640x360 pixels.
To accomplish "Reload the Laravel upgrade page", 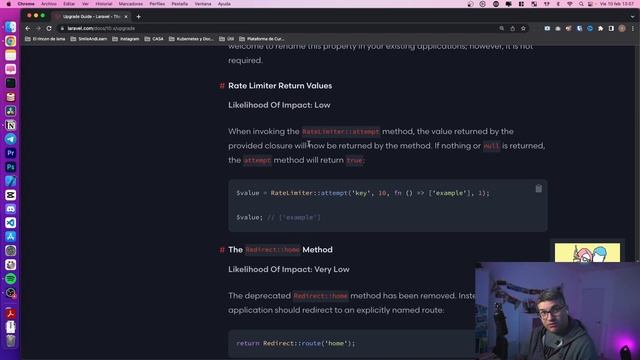I will tap(49, 29).
